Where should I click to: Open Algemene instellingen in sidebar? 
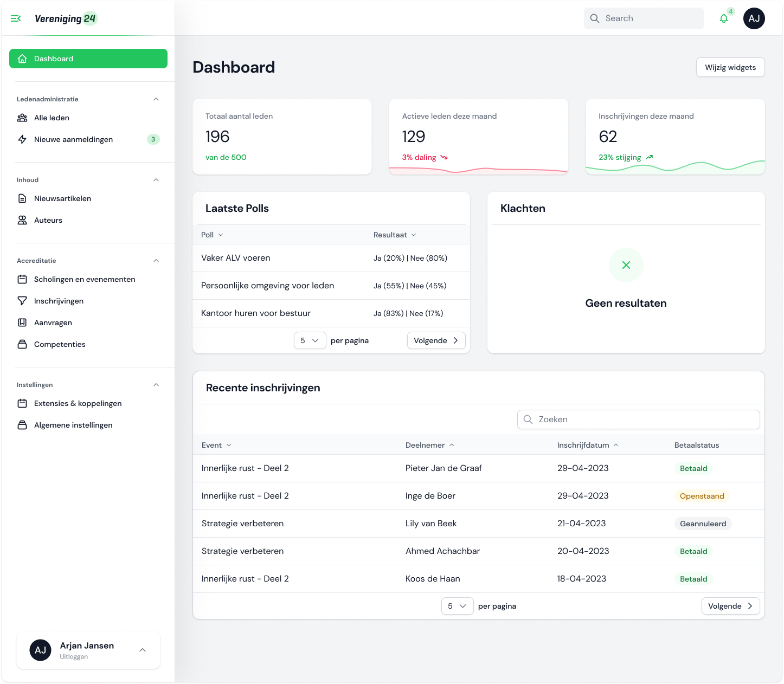[73, 425]
